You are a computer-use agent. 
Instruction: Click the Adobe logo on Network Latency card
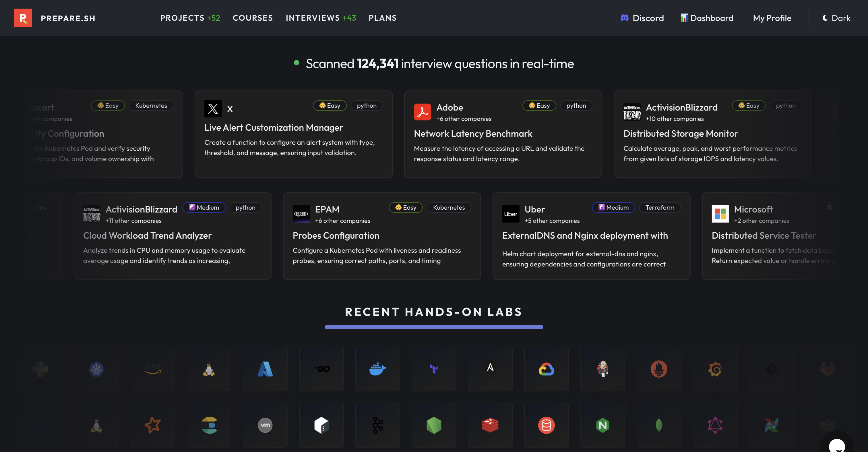pos(423,112)
